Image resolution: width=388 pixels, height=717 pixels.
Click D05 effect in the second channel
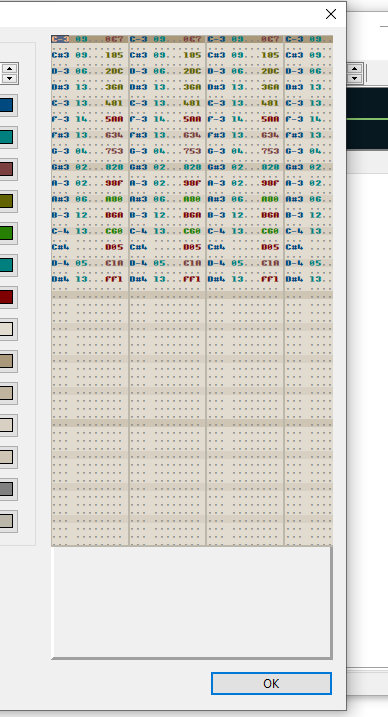pos(192,247)
